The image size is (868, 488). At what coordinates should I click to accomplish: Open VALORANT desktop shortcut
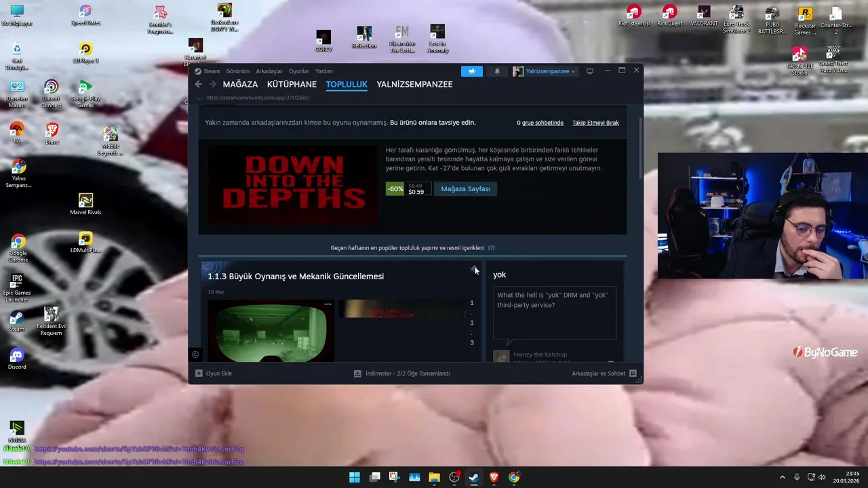(704, 16)
